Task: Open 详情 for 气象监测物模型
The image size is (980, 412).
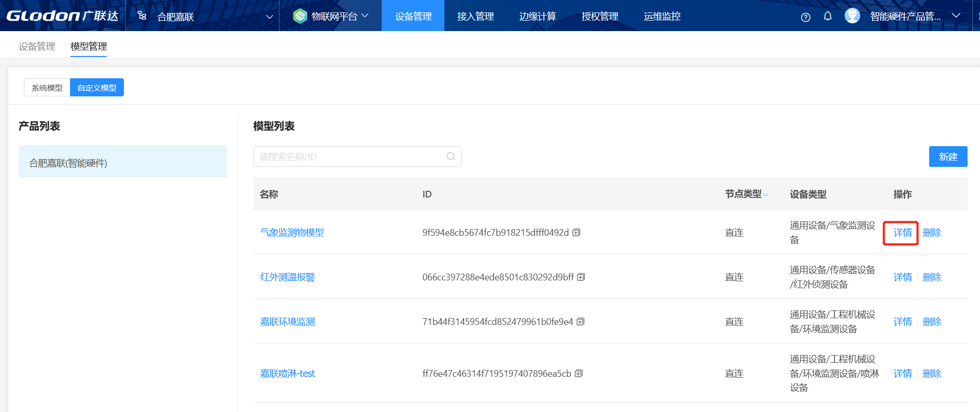Action: click(902, 233)
